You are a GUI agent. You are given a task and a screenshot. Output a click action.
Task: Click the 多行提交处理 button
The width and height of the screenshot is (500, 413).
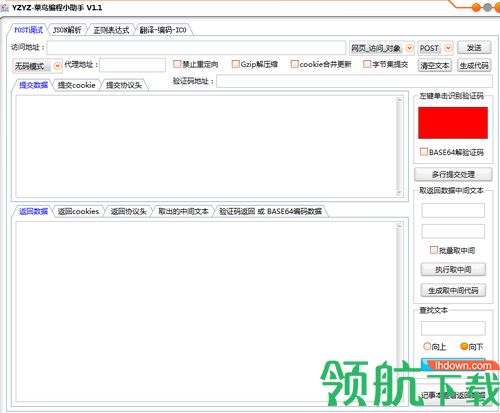click(x=453, y=174)
